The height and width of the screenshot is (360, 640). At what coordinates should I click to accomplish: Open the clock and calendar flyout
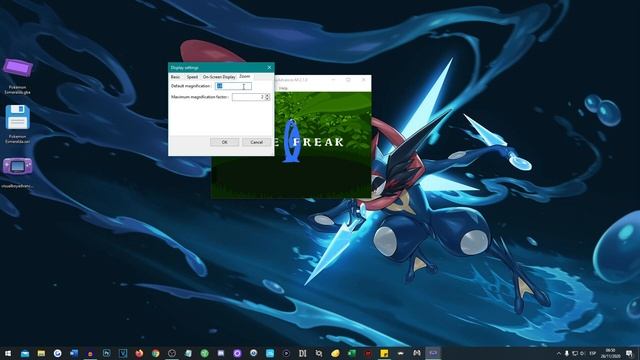611,353
